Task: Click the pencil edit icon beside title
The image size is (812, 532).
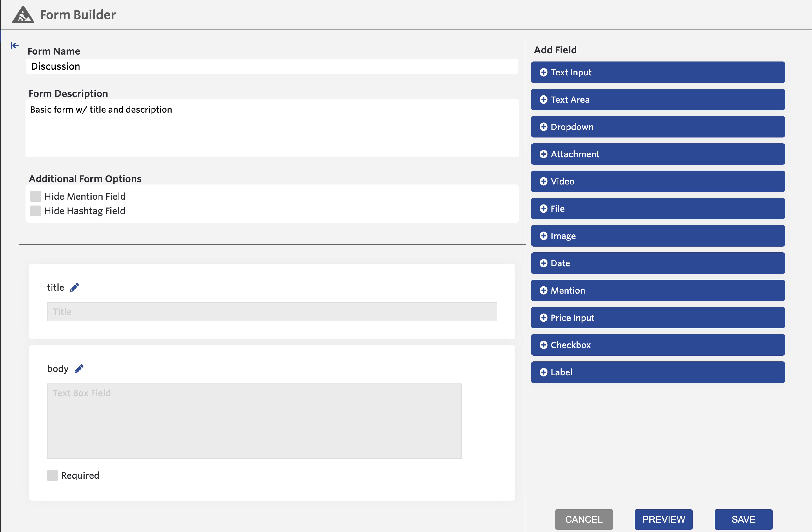Action: pos(74,287)
